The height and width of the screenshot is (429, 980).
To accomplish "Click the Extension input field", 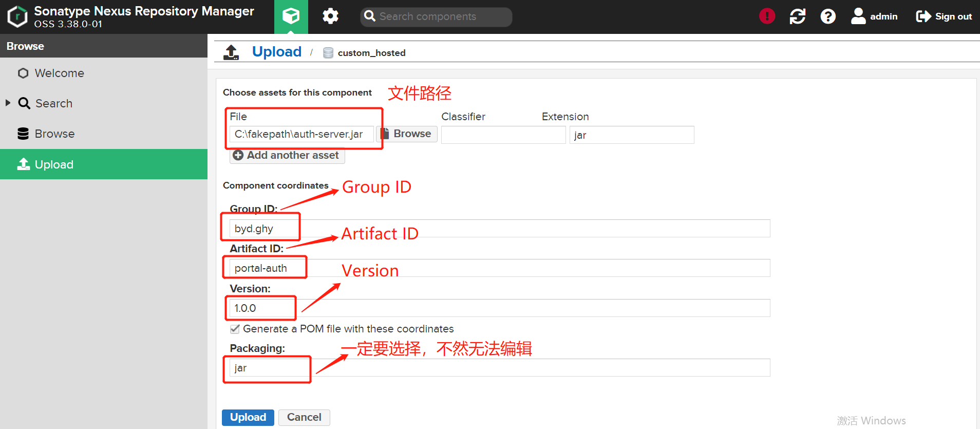I will click(x=632, y=135).
